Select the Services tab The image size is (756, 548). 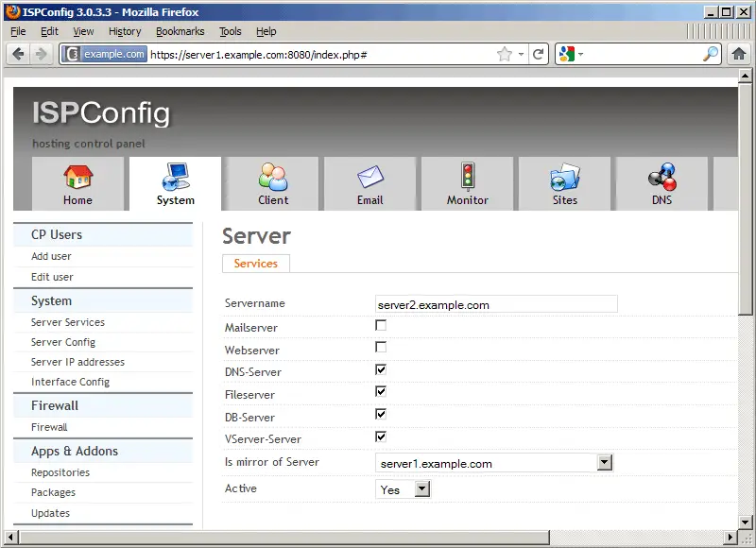tap(256, 264)
